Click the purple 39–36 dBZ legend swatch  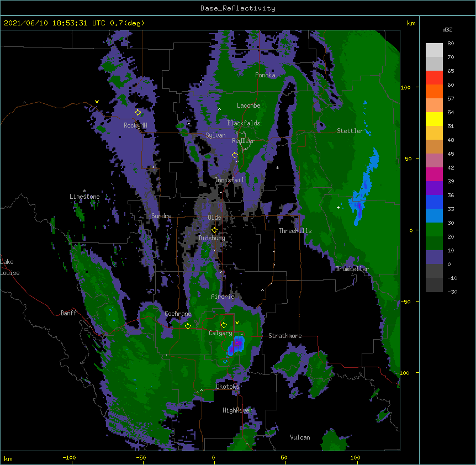tap(434, 188)
